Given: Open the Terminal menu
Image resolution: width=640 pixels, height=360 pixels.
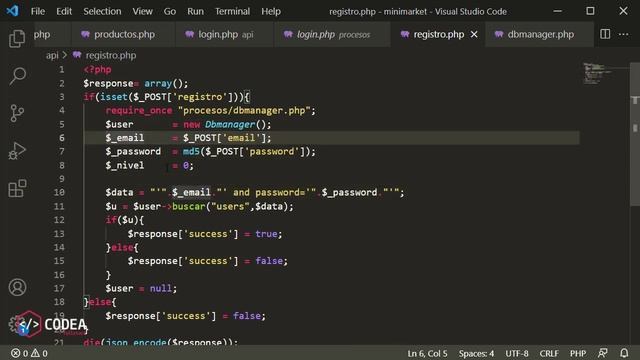Looking at the screenshot, I should tap(232, 11).
